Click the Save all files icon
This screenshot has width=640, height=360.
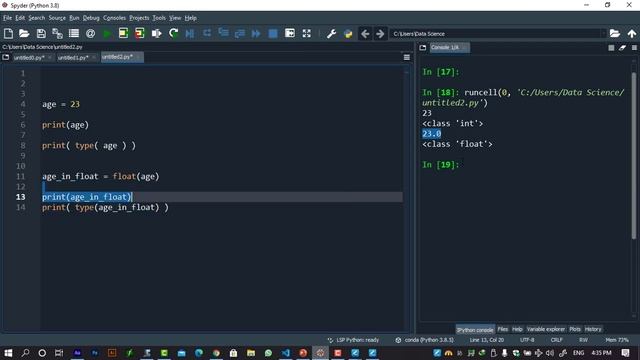pyautogui.click(x=58, y=33)
